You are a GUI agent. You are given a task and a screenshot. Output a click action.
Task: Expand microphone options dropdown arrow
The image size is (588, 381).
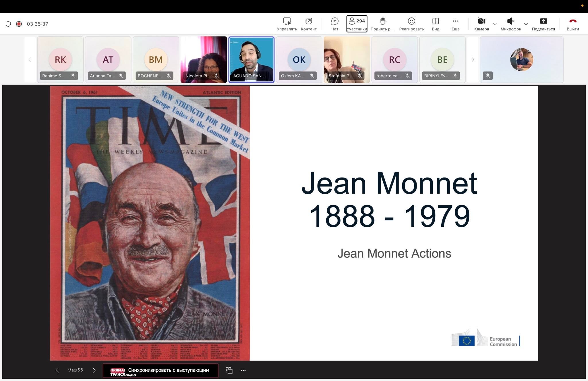tap(526, 24)
